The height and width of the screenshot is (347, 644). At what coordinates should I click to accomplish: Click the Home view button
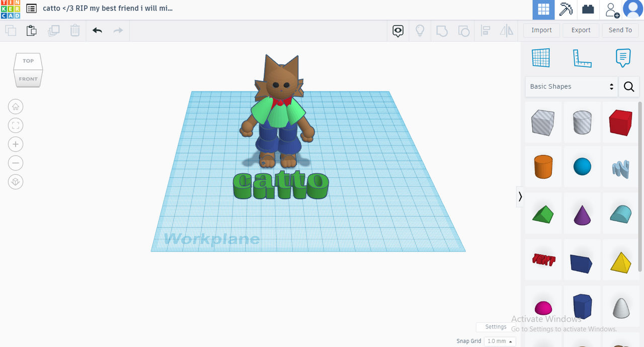point(16,107)
